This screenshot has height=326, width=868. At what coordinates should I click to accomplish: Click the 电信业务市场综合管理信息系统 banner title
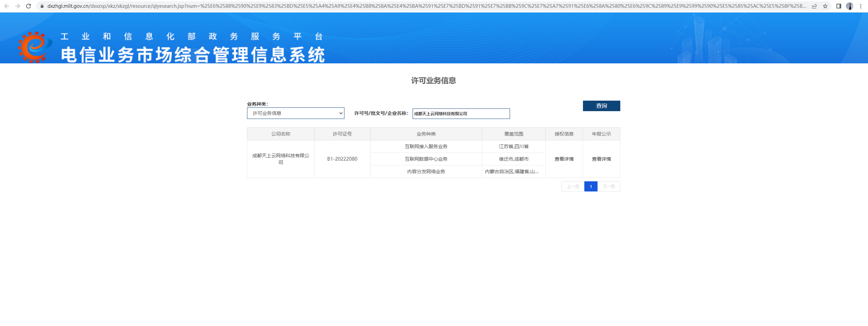193,55
